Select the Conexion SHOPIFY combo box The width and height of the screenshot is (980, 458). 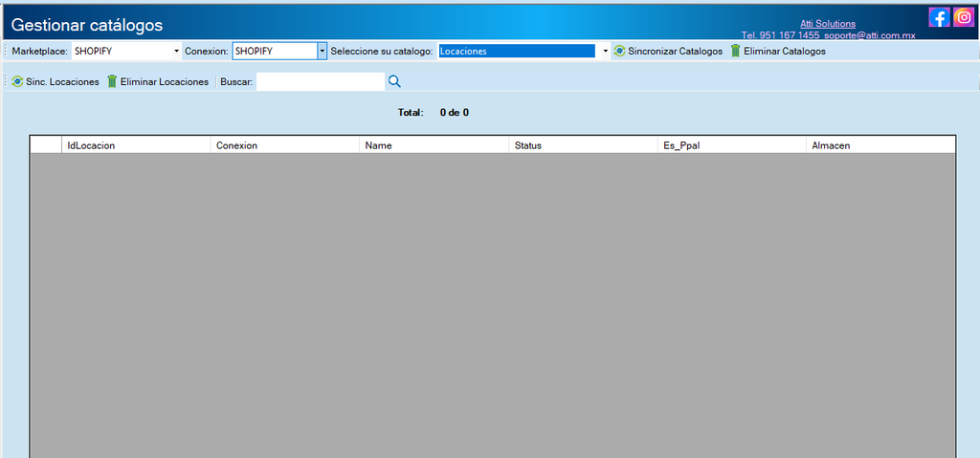pyautogui.click(x=279, y=52)
